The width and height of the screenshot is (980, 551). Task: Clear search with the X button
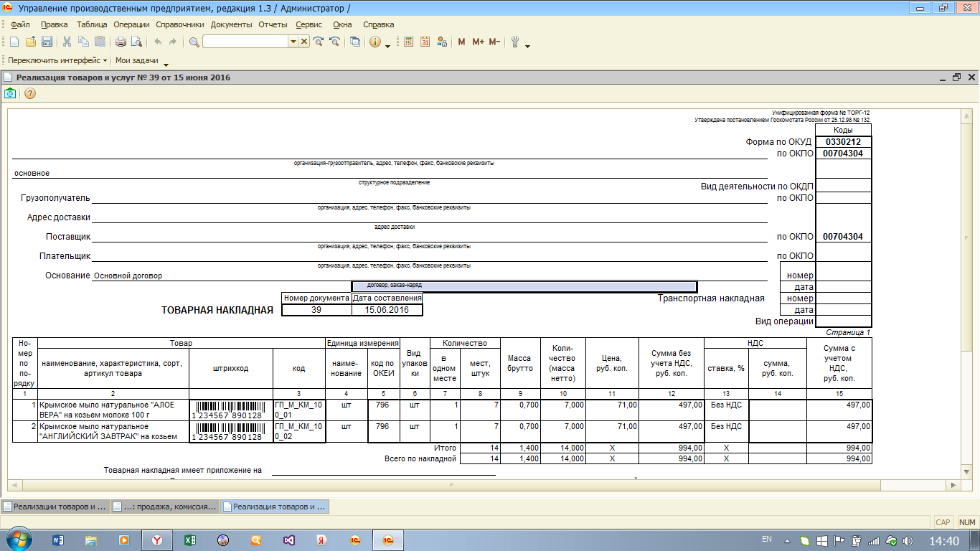tap(304, 42)
